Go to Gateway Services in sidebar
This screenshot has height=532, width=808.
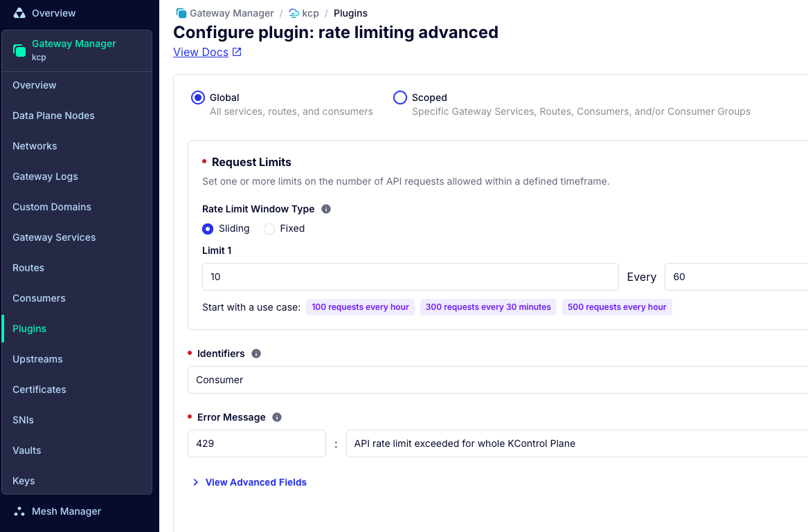pos(54,237)
